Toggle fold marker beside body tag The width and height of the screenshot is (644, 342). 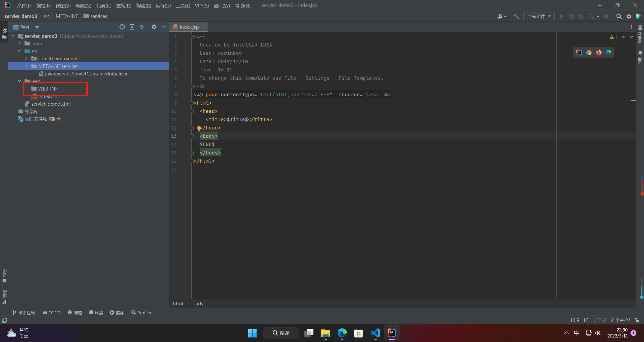192,136
